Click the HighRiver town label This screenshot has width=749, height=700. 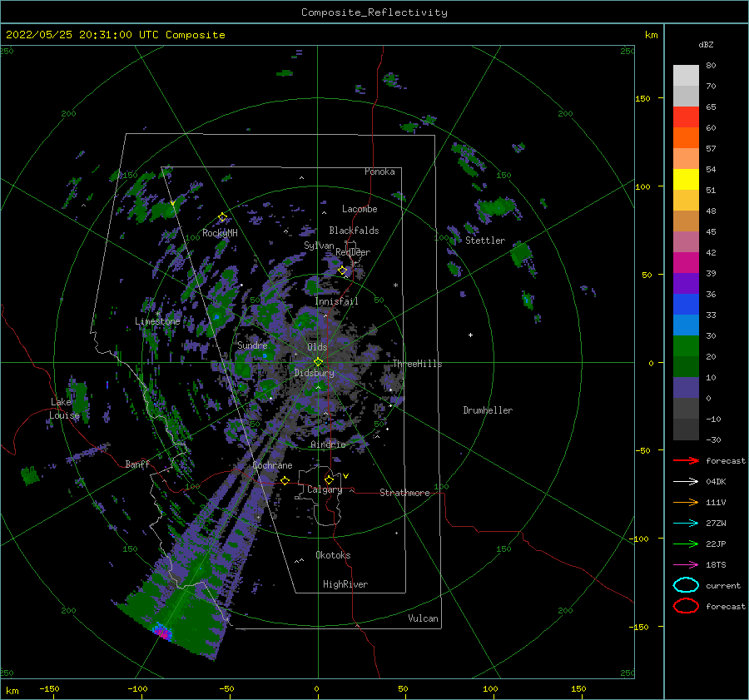[345, 584]
